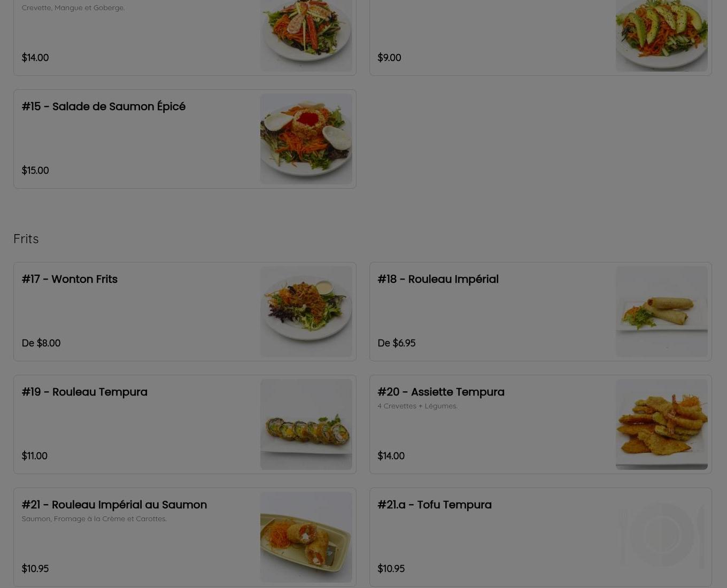This screenshot has height=588, width=727.
Task: Click the salmon imperial roll photo
Action: (306, 537)
